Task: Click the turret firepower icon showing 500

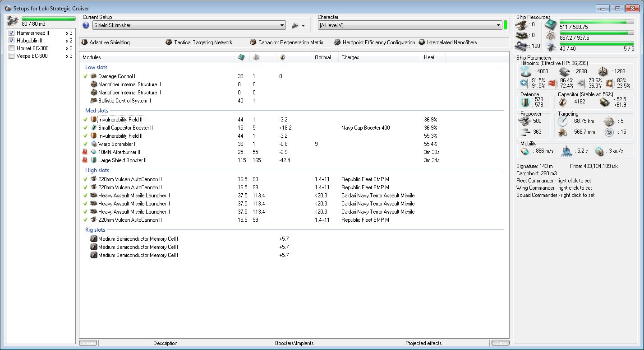Action: [x=524, y=121]
